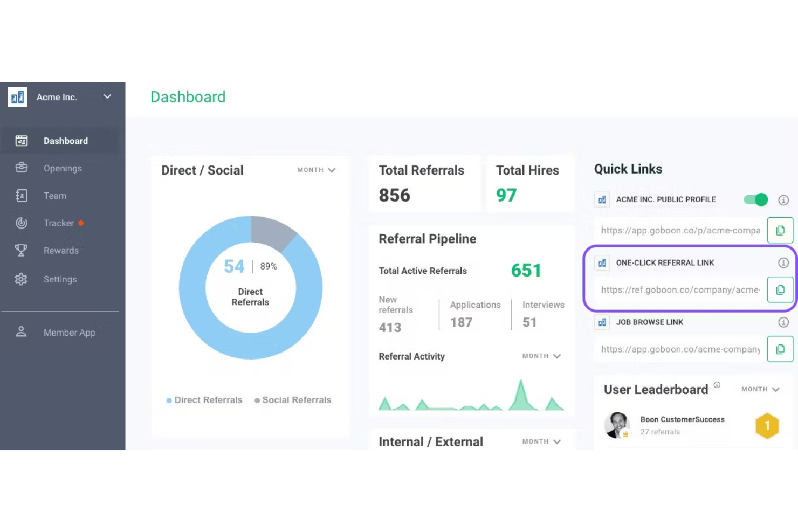The width and height of the screenshot is (798, 532).
Task: Toggle Social Referrals legend in donut chart
Action: point(293,400)
